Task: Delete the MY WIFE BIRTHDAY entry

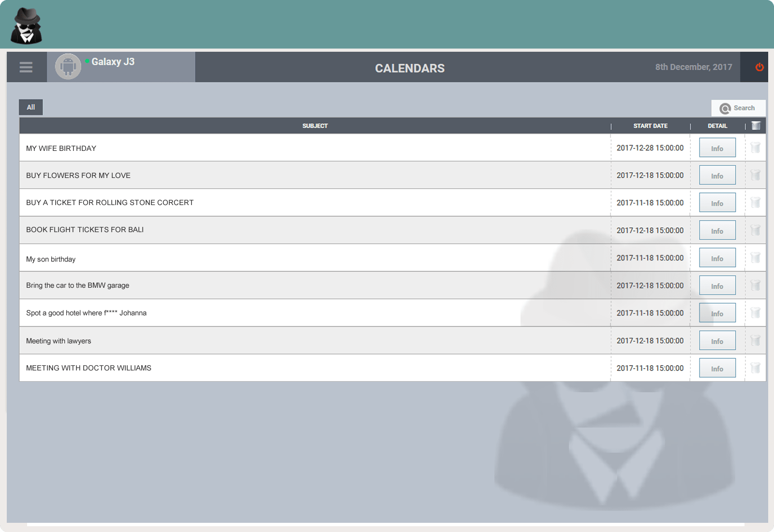Action: [x=756, y=148]
